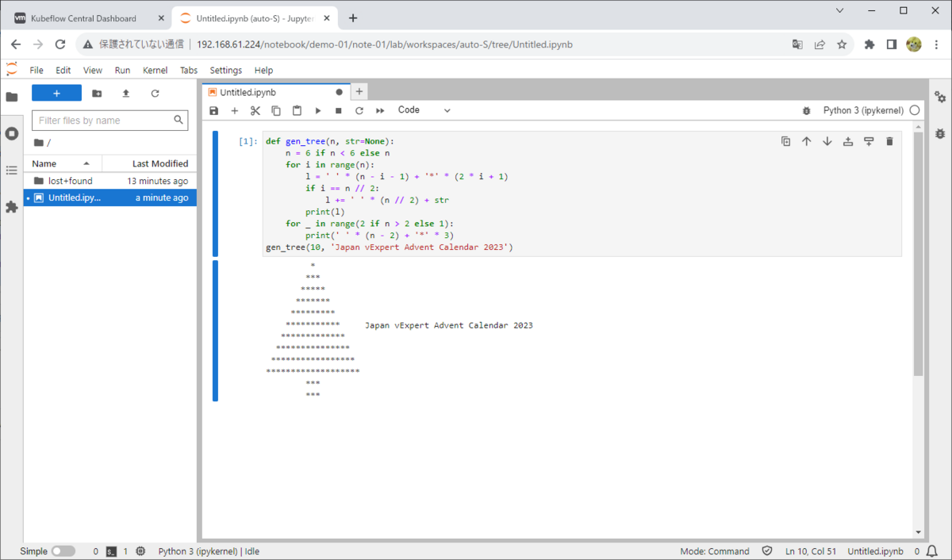Screen dimensions: 952x560
Task: Click the notebook trust shield icon in status bar
Action: click(x=767, y=551)
